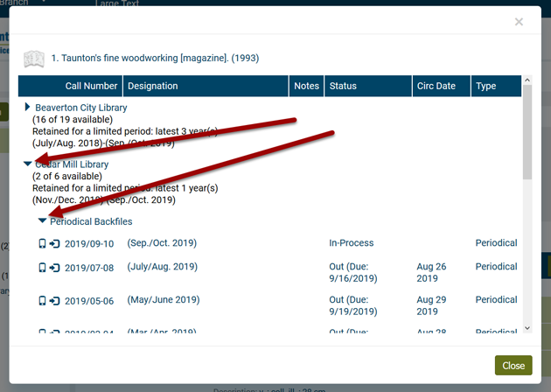The width and height of the screenshot is (551, 392).
Task: Click the book icon beside Taunton's fine woodworking title
Action: (x=34, y=59)
